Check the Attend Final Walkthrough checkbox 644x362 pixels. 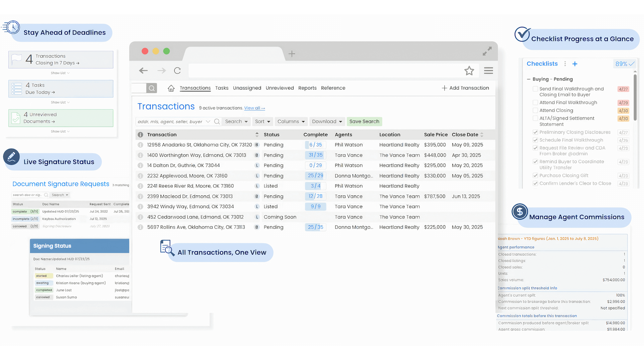[535, 103]
